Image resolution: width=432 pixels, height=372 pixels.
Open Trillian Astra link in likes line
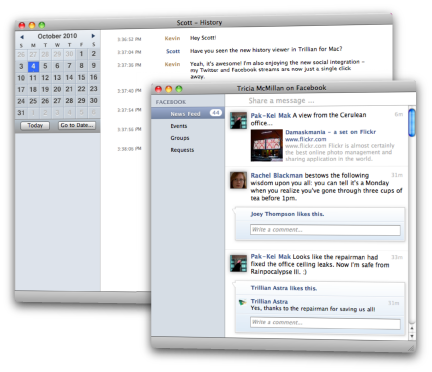tap(269, 288)
